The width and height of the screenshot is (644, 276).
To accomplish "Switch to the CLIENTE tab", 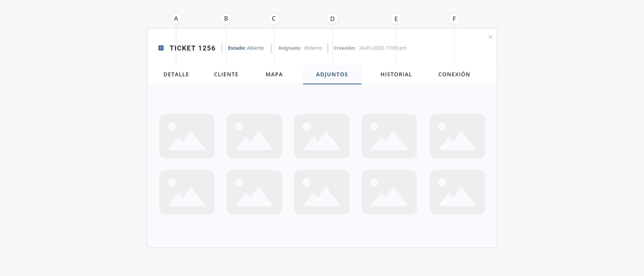I will (226, 74).
